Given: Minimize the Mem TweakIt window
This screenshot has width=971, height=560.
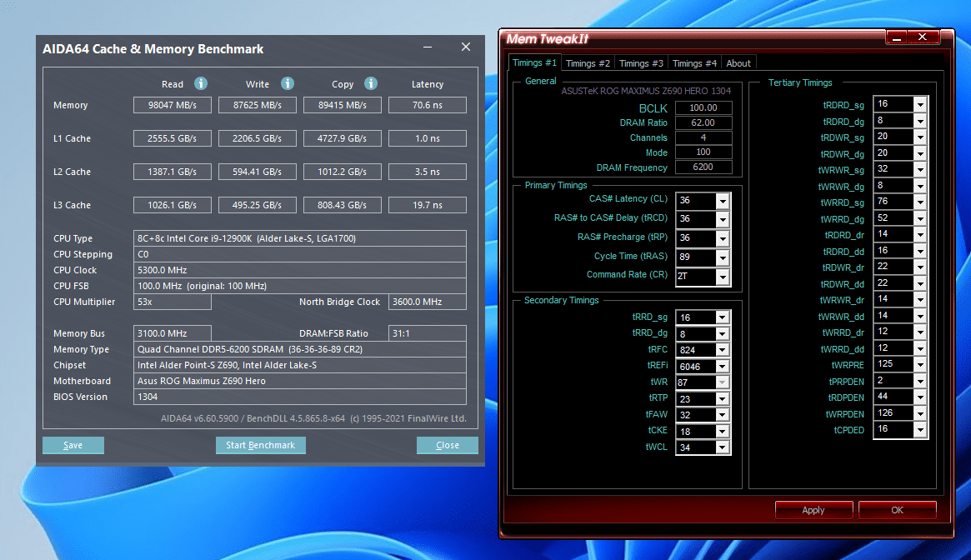Looking at the screenshot, I should [896, 37].
